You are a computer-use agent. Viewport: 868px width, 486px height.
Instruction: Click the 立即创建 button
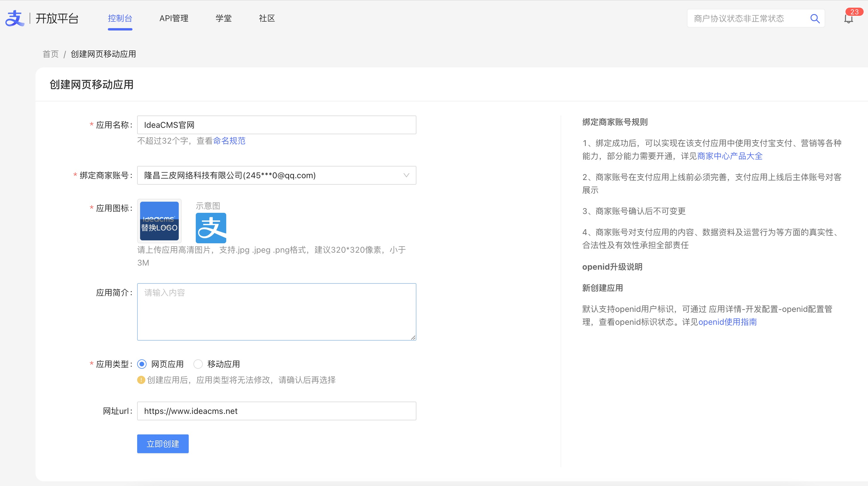pos(163,443)
